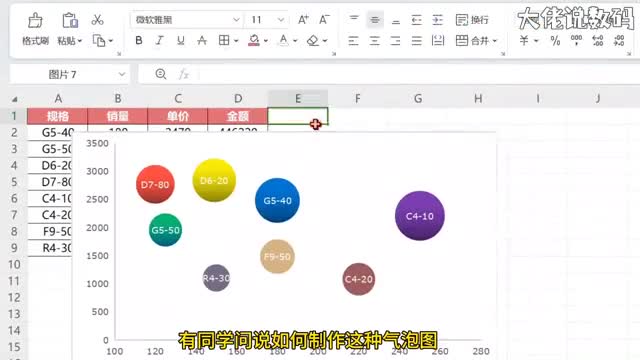
Task: Open the Clear eraser dropdown arrow
Action: [x=325, y=41]
